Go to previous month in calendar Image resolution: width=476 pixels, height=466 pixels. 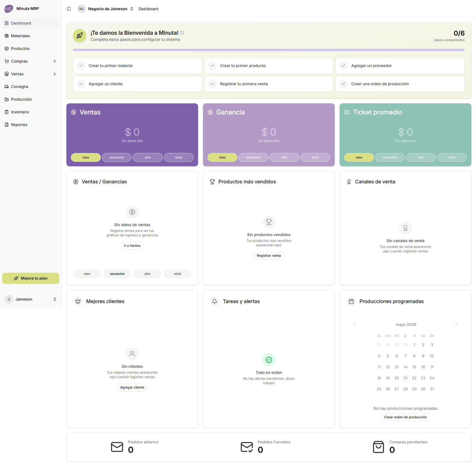coord(355,325)
